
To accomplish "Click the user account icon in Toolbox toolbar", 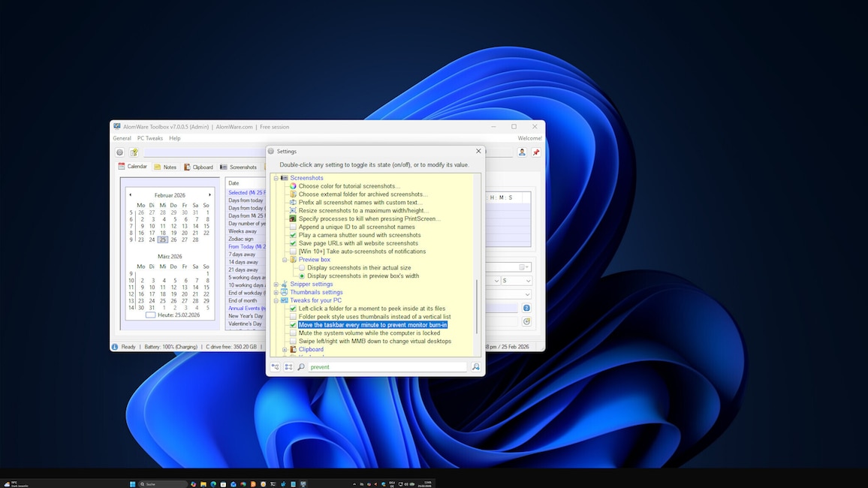I will 521,152.
